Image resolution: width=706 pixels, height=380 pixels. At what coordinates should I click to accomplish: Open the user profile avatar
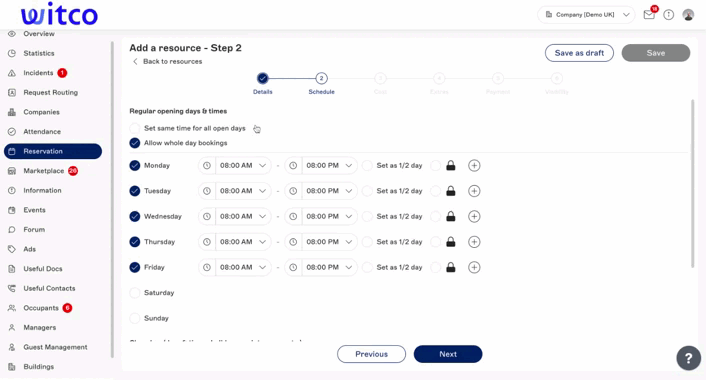point(688,15)
